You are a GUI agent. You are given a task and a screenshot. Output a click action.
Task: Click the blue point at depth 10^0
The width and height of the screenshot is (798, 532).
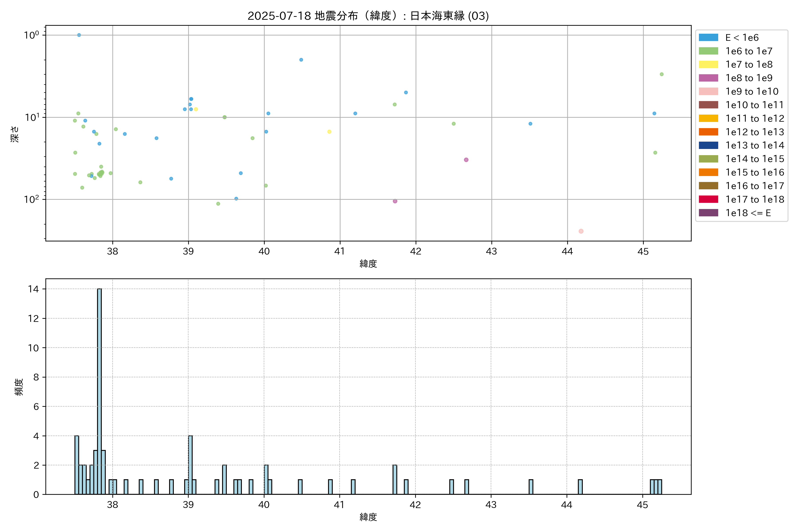click(79, 35)
